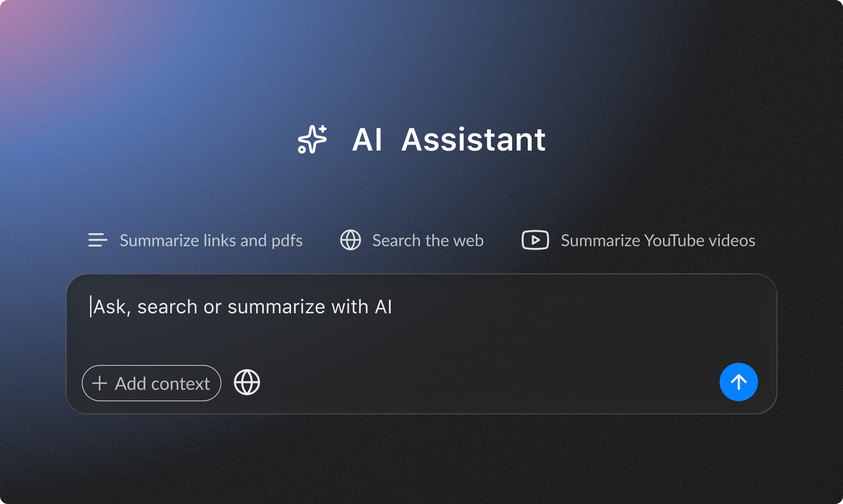Select the "Summarize links and pdfs" suggestion
Screen dimensions: 843x504
pos(211,240)
